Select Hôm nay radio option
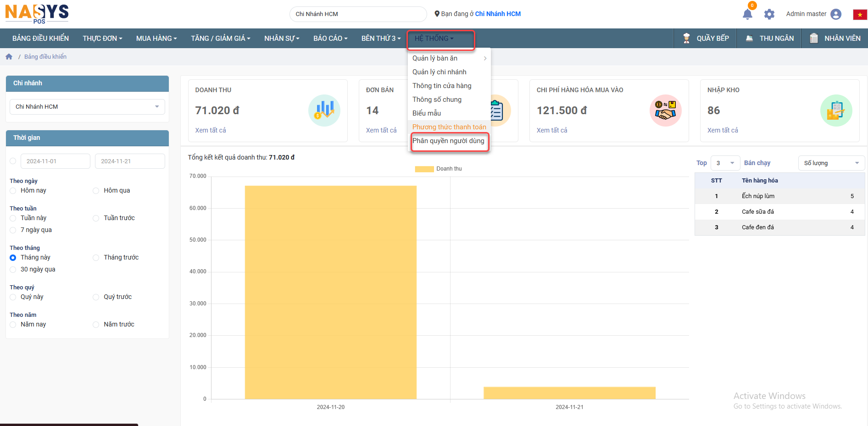The height and width of the screenshot is (426, 868). tap(13, 191)
